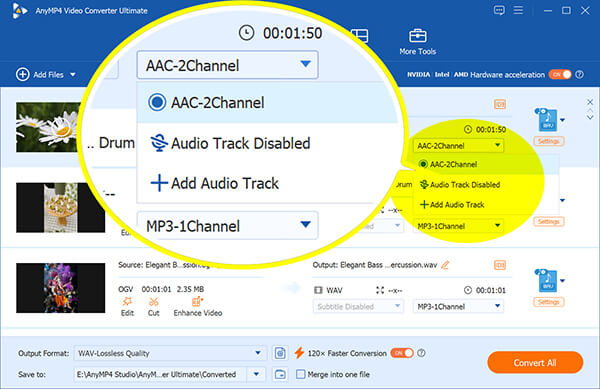
Task: Expand the Save to path dropdown arrow
Action: coord(256,374)
